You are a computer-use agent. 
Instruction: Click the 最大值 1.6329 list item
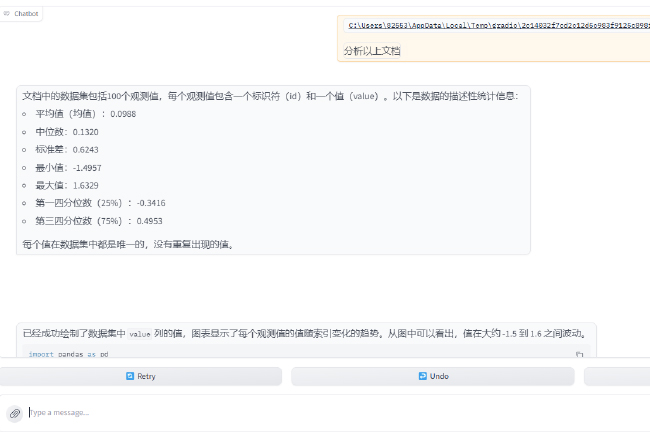(67, 185)
